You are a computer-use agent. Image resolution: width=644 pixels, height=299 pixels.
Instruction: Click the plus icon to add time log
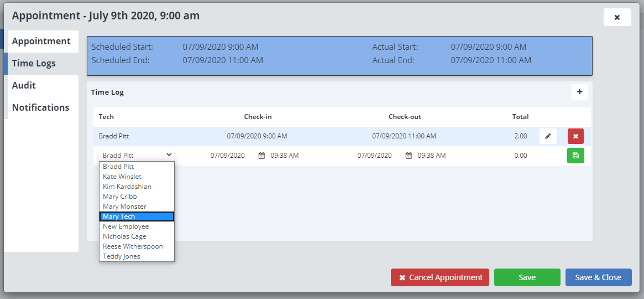point(579,92)
